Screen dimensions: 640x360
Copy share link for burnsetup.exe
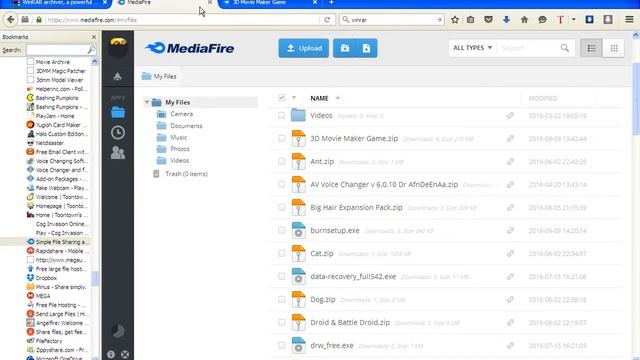[510, 231]
